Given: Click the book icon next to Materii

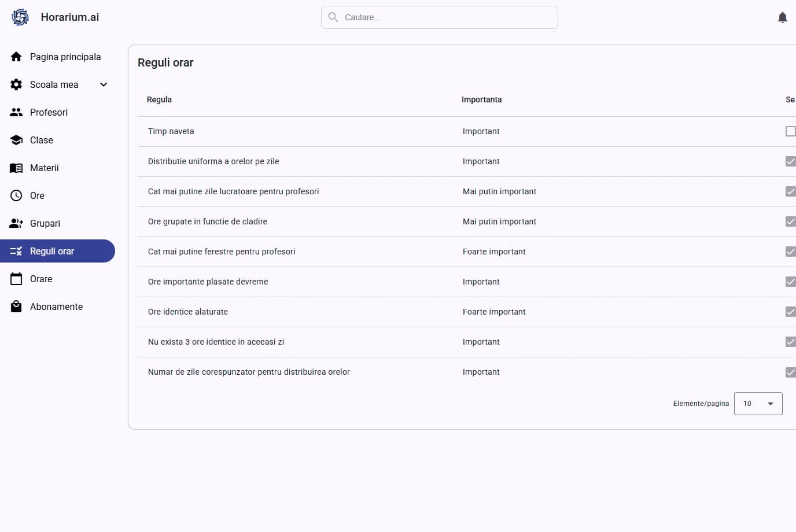Looking at the screenshot, I should pos(16,168).
